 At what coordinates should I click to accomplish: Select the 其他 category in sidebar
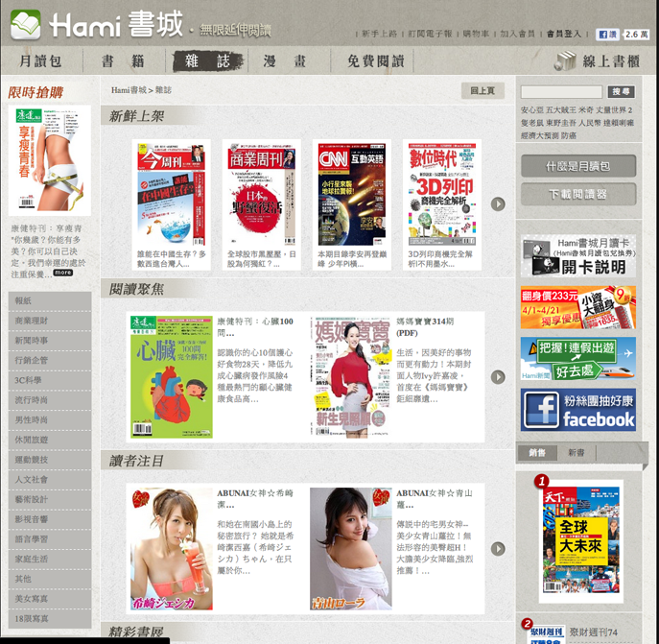(x=50, y=579)
